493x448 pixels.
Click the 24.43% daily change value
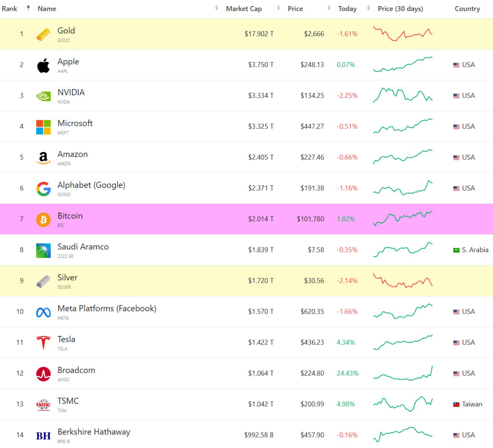tap(347, 373)
